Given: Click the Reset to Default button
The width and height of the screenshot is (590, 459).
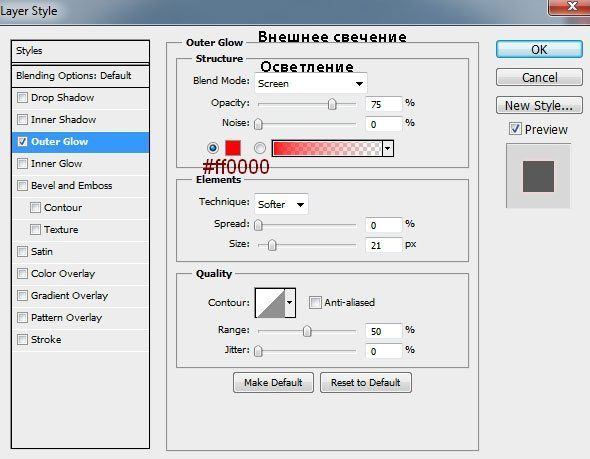Looking at the screenshot, I should click(366, 383).
